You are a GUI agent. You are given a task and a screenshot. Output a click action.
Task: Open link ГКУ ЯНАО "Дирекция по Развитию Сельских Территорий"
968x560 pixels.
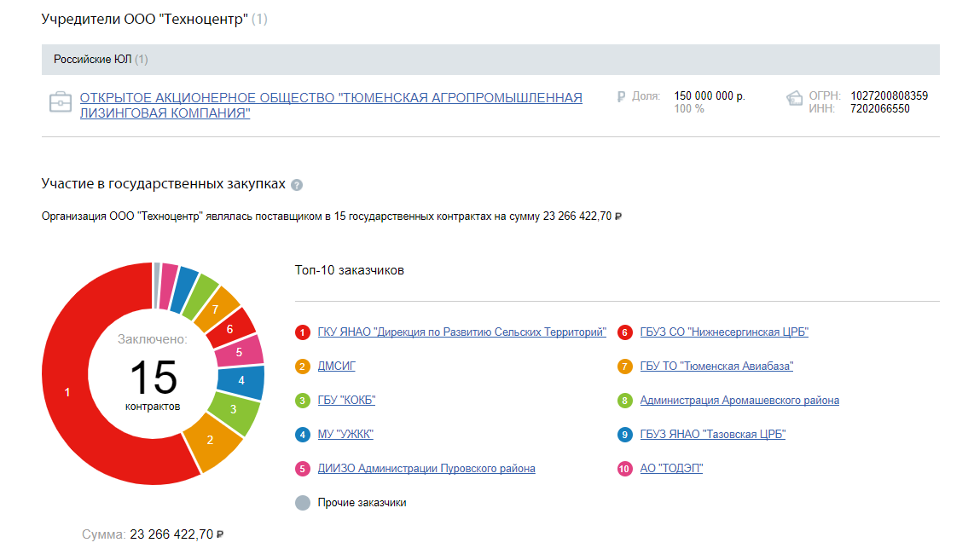[461, 332]
